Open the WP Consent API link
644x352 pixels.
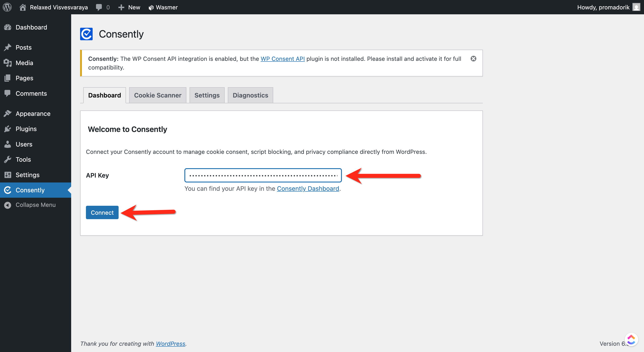pyautogui.click(x=282, y=59)
